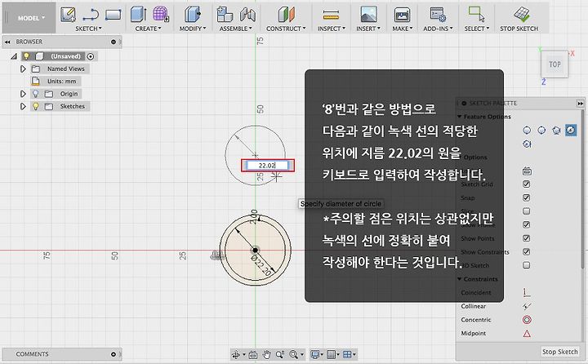Toggle the Show Profile checkbox

click(527, 224)
